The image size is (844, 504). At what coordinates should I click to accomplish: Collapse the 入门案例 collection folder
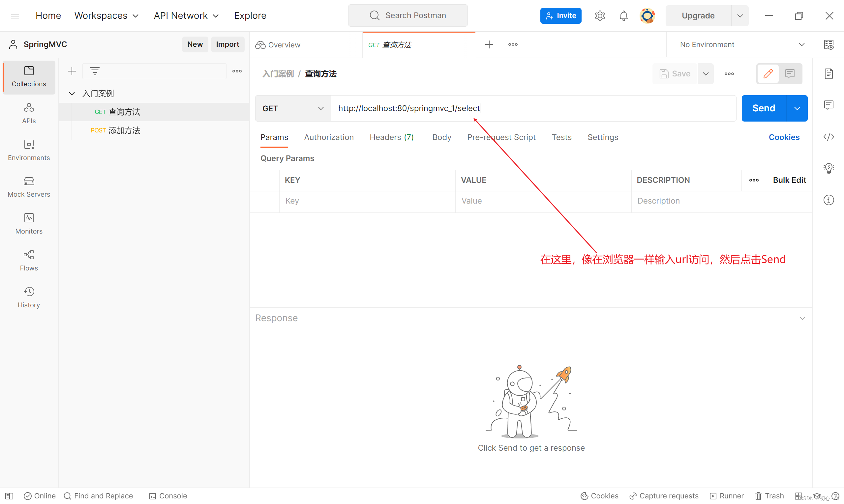[72, 94]
